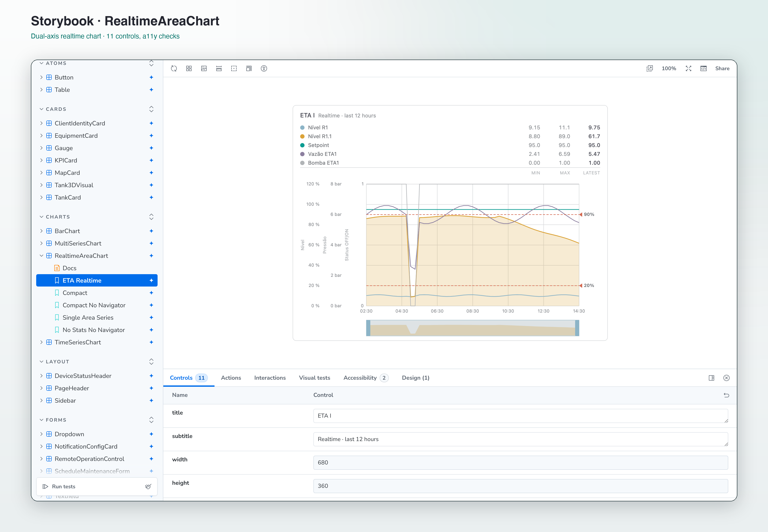
Task: Click the subtitle control text field
Action: (520, 439)
